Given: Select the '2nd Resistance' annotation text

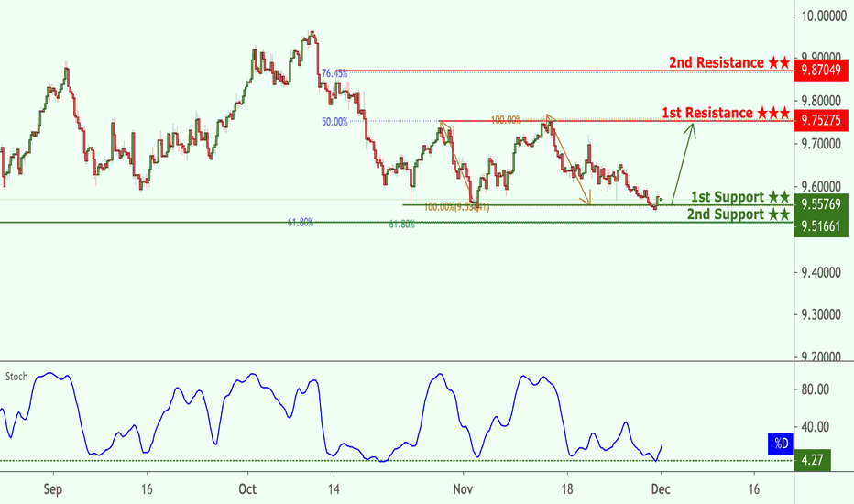Looking at the screenshot, I should pos(729,62).
